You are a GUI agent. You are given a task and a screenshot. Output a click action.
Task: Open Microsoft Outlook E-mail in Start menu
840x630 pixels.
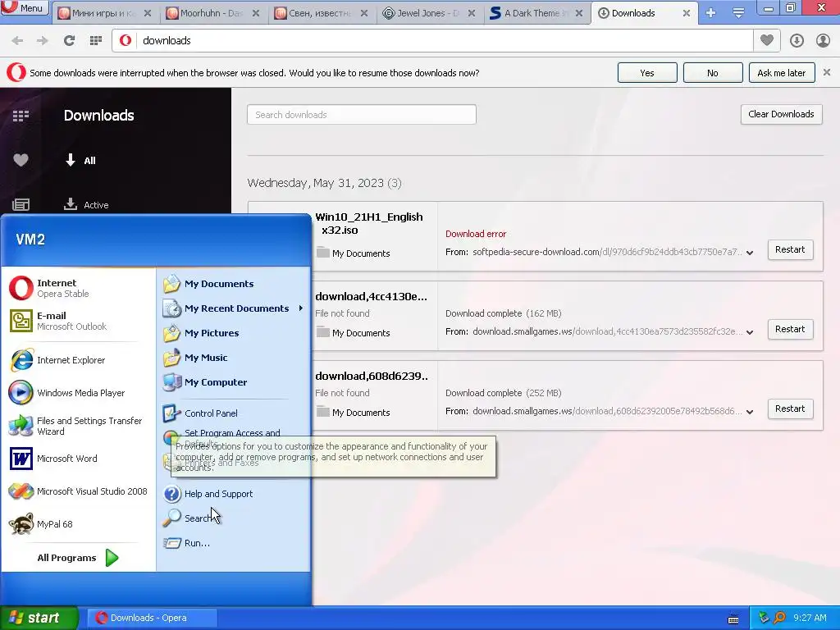tap(78, 321)
